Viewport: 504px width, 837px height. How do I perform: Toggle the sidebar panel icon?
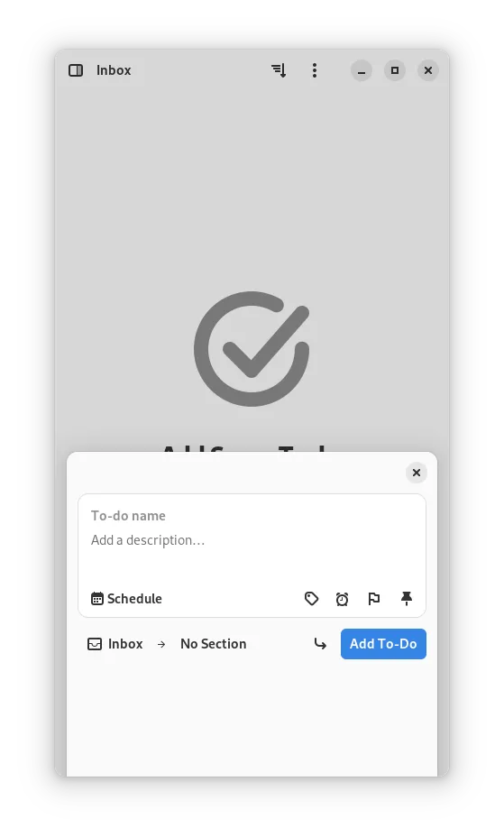click(x=76, y=70)
